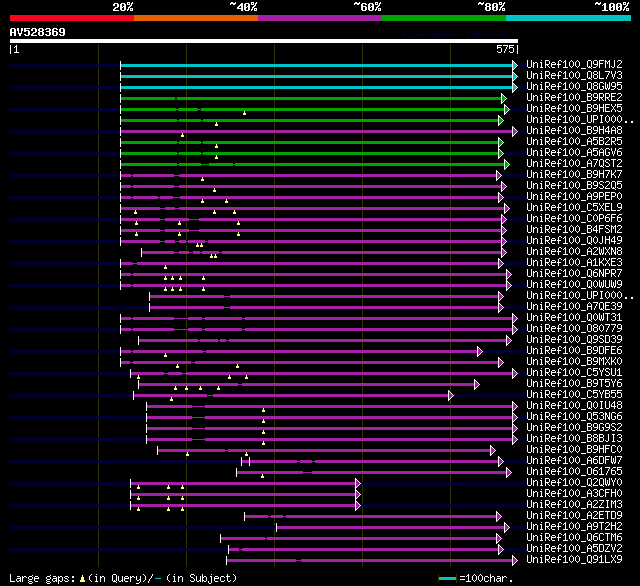Click the UniRef100_C5YB55 label

point(574,394)
